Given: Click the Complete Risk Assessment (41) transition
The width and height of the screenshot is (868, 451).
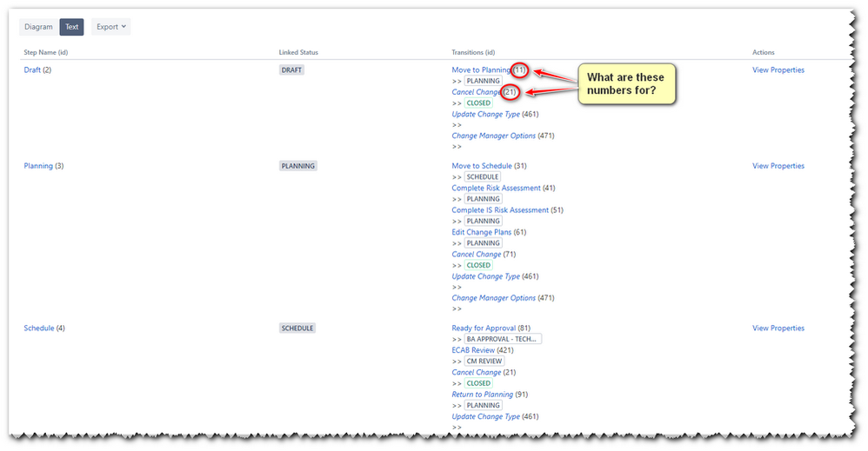Looking at the screenshot, I should click(496, 188).
